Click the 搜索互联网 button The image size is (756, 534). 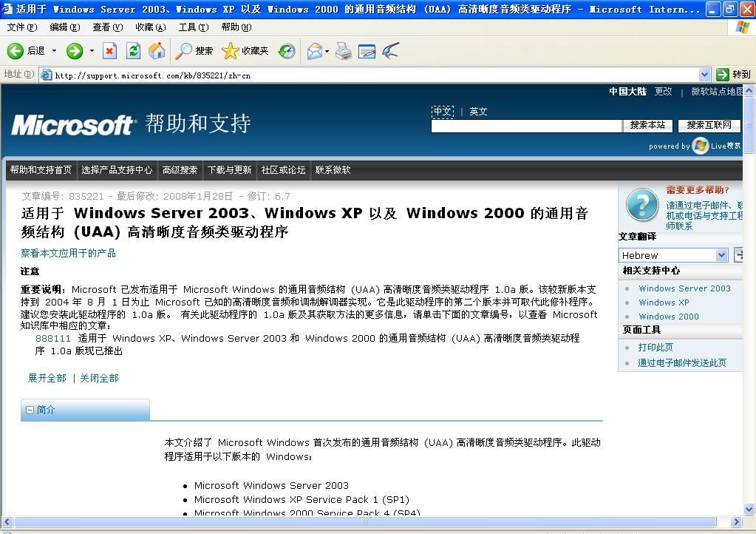click(x=709, y=126)
